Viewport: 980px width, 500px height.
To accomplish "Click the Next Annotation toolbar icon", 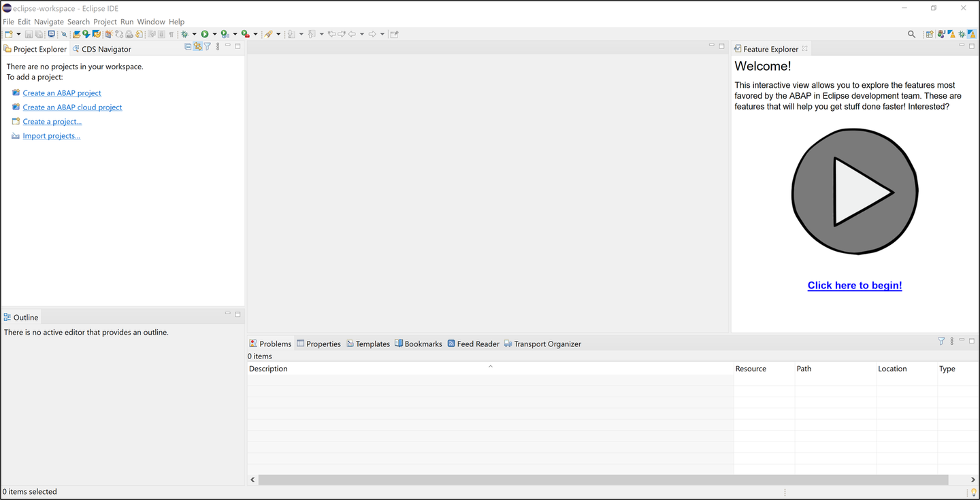I will point(291,34).
